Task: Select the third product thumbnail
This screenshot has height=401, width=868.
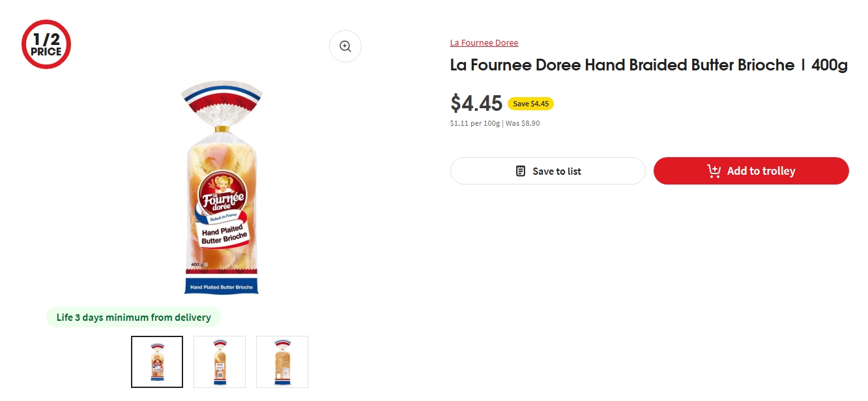Action: pos(282,362)
